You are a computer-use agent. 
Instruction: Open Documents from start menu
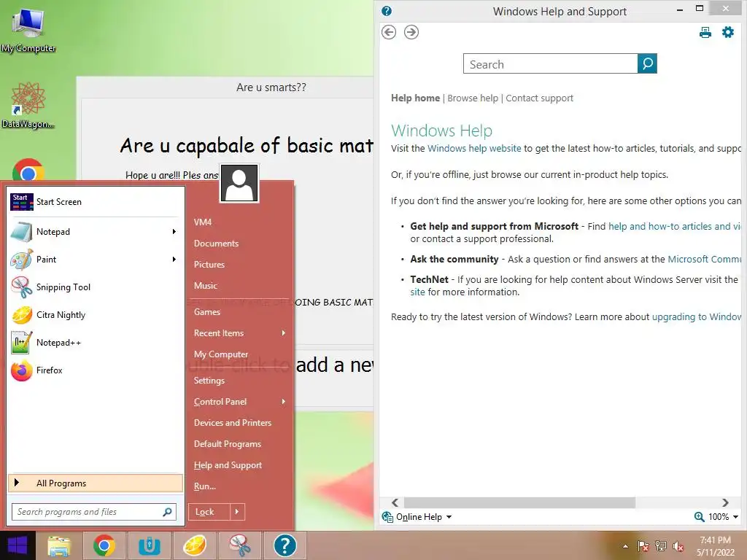(216, 244)
